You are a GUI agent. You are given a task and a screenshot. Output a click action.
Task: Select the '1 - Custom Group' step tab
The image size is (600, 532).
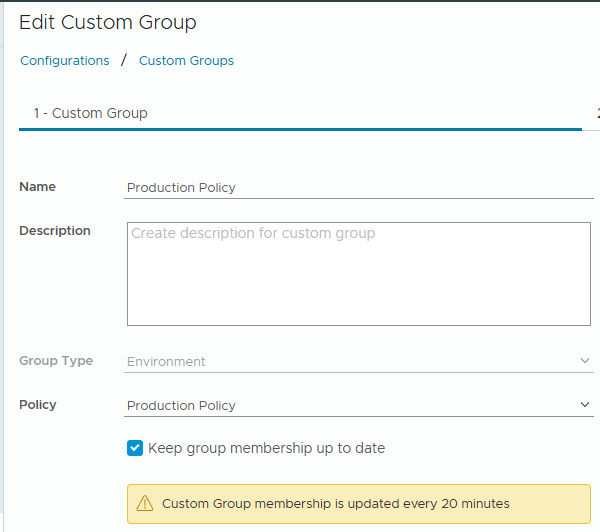(x=90, y=113)
